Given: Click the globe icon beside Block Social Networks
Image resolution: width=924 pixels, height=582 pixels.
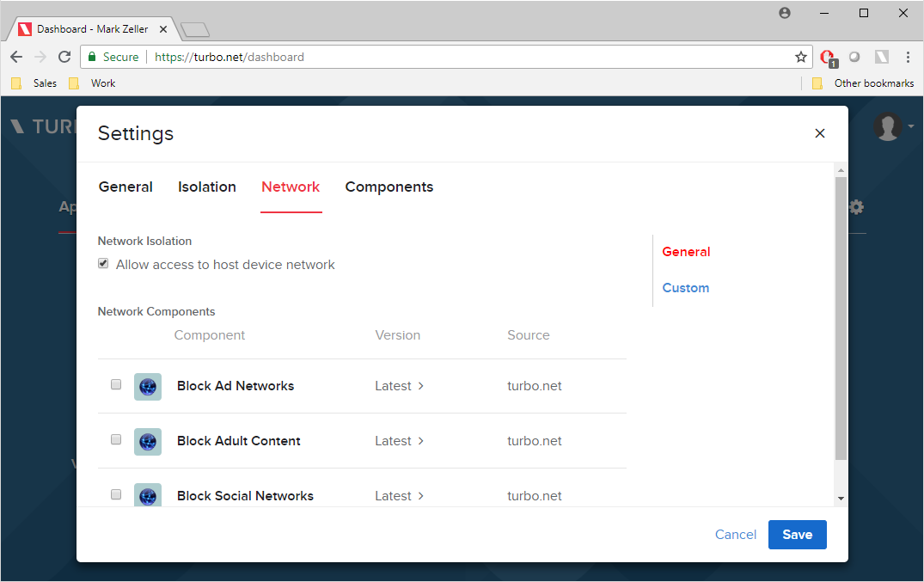Looking at the screenshot, I should pos(147,495).
